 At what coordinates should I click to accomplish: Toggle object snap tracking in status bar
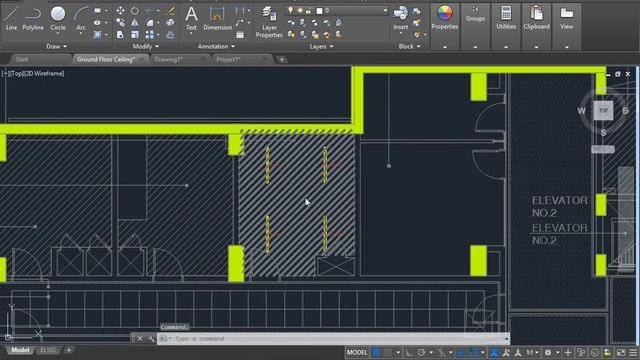[x=460, y=352]
